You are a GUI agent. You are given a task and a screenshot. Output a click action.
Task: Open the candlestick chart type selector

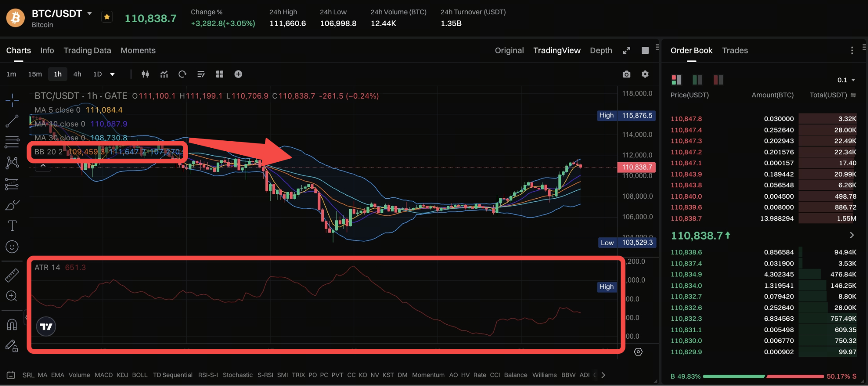pyautogui.click(x=145, y=74)
